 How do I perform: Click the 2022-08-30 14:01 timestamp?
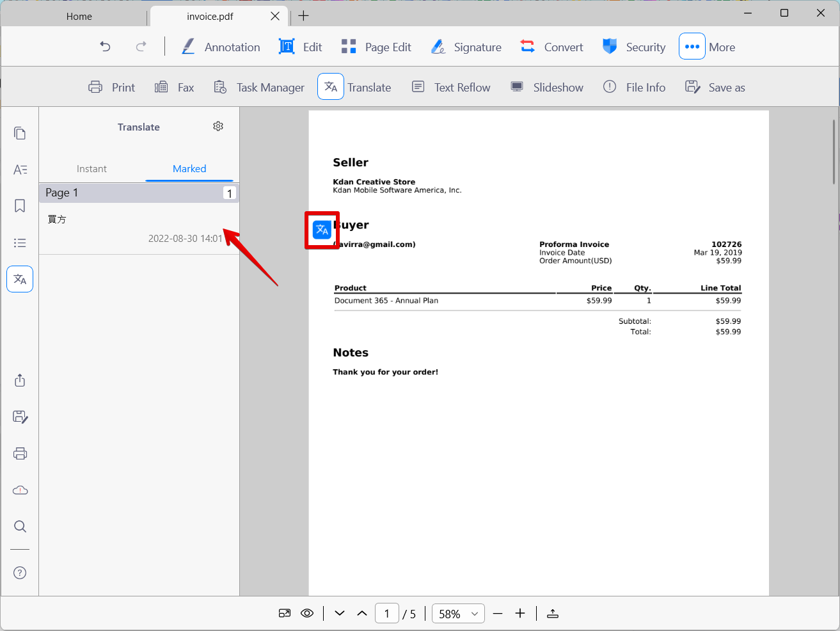[186, 239]
